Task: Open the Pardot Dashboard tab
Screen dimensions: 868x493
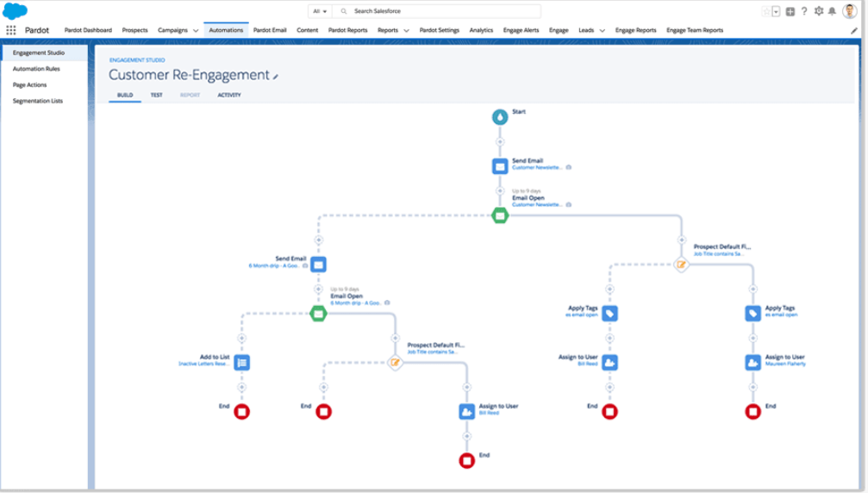Action: (x=88, y=30)
